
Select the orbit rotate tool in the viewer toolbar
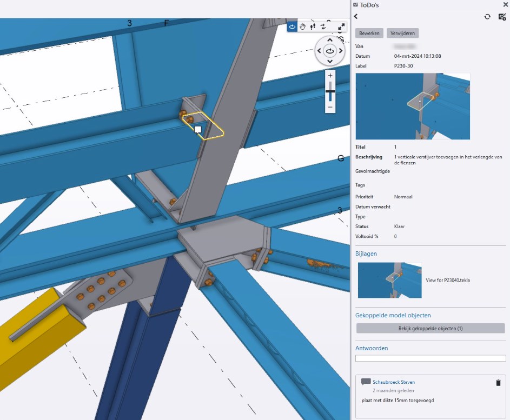(293, 26)
